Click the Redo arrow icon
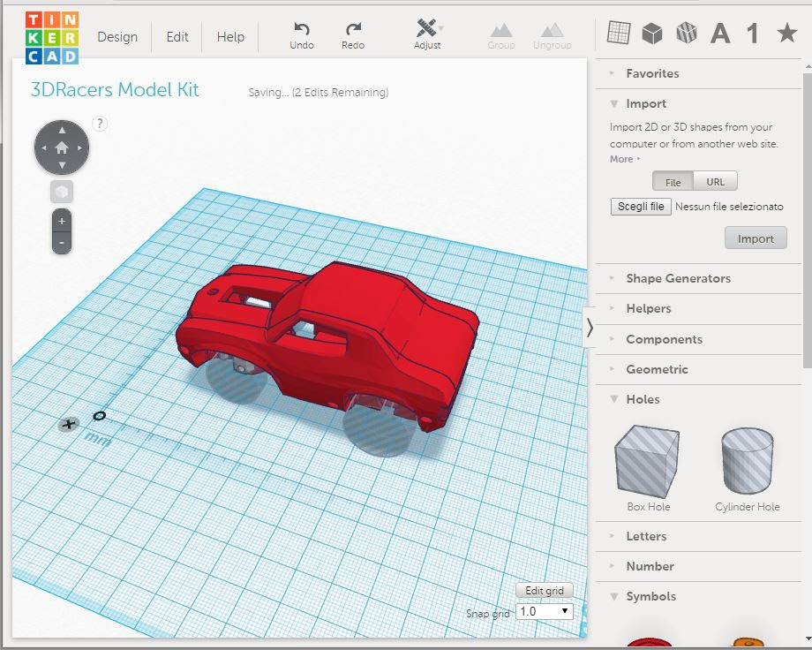The image size is (812, 650). (353, 30)
